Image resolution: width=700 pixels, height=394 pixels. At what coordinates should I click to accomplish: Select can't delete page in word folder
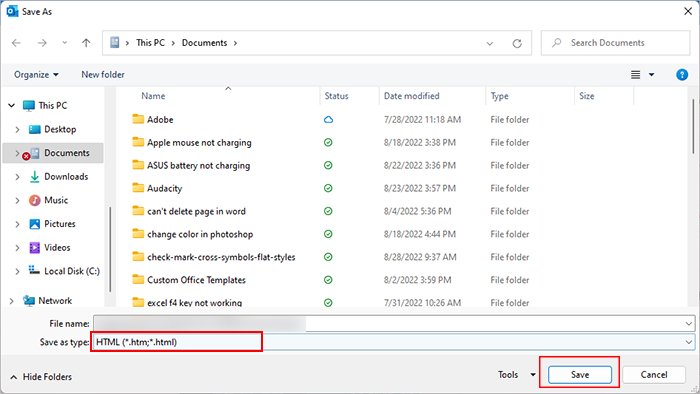click(196, 211)
